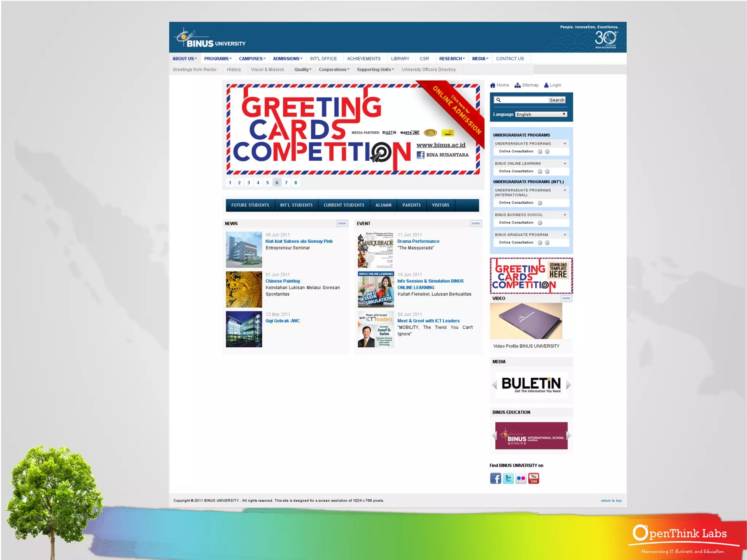Click the Login user icon
Image resolution: width=747 pixels, height=560 pixels.
(x=546, y=85)
